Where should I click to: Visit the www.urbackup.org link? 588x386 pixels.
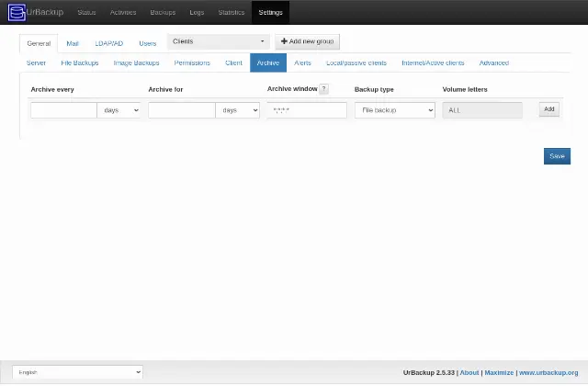pyautogui.click(x=548, y=372)
